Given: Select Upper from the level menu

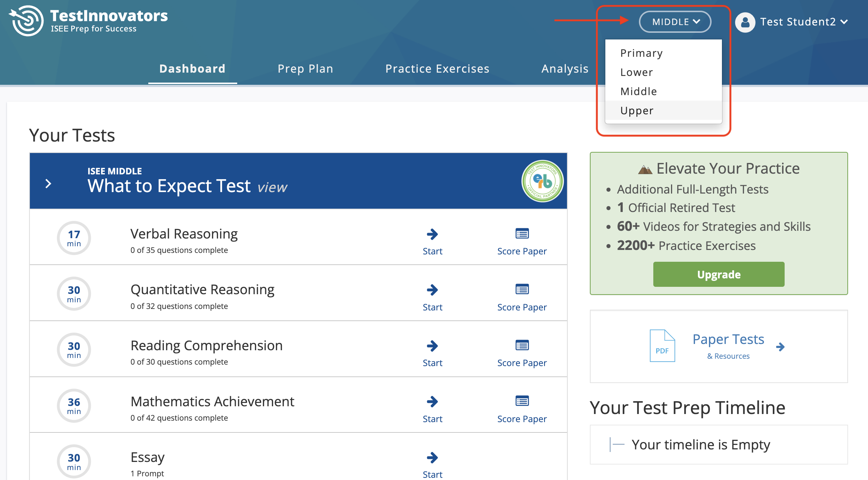Looking at the screenshot, I should (663, 111).
